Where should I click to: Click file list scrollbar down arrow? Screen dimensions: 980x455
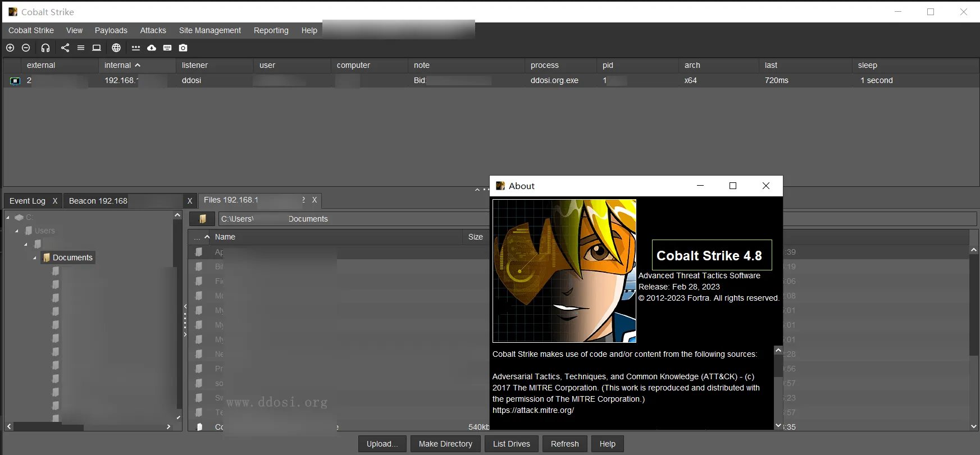[x=974, y=426]
